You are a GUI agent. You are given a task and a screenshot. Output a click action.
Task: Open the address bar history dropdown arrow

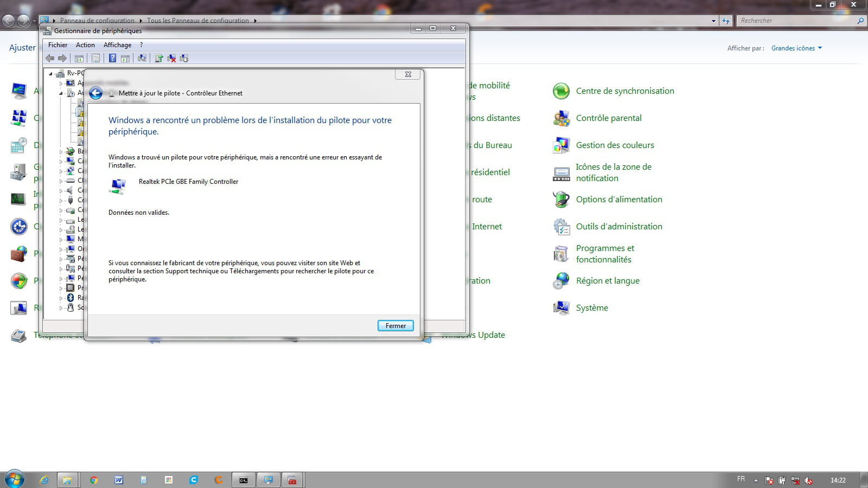(x=713, y=21)
